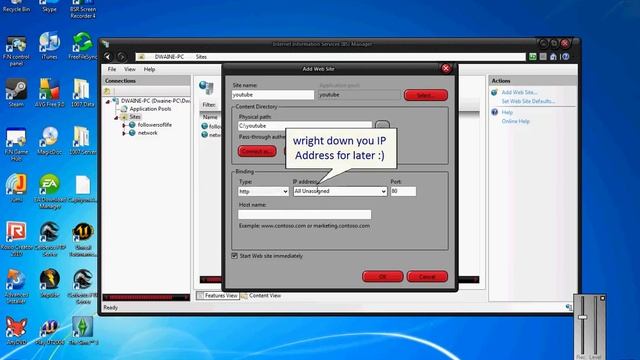This screenshot has height=360, width=640.
Task: Open the Recycle Bin desktop icon
Action: (16, 6)
